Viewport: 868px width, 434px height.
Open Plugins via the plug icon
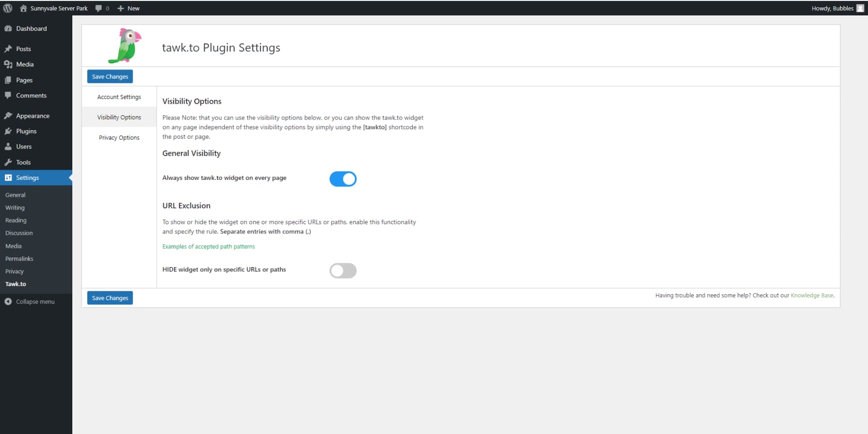pyautogui.click(x=8, y=131)
